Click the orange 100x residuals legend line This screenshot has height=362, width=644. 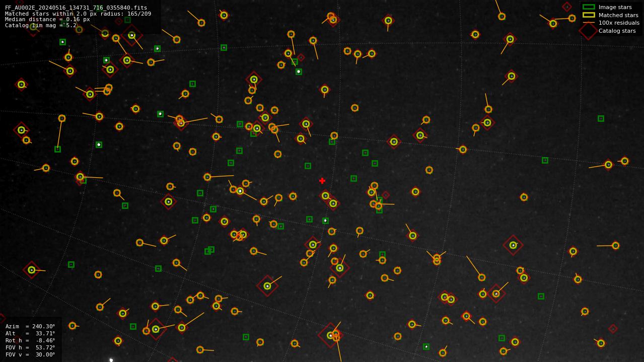[589, 23]
